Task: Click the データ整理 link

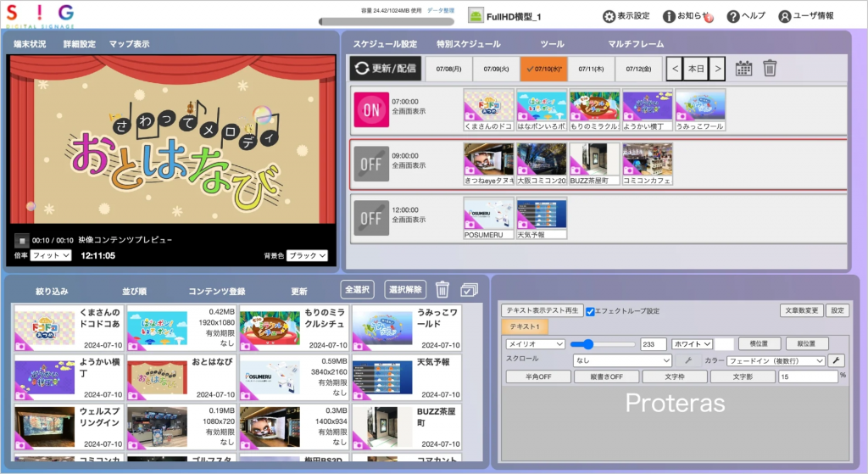Action: coord(441,10)
